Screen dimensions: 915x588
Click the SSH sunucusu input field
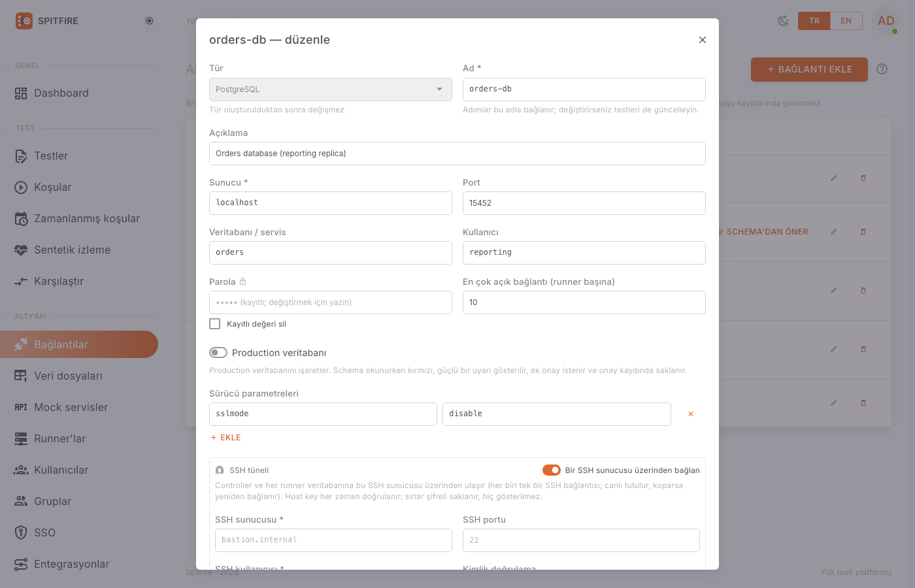[333, 540]
